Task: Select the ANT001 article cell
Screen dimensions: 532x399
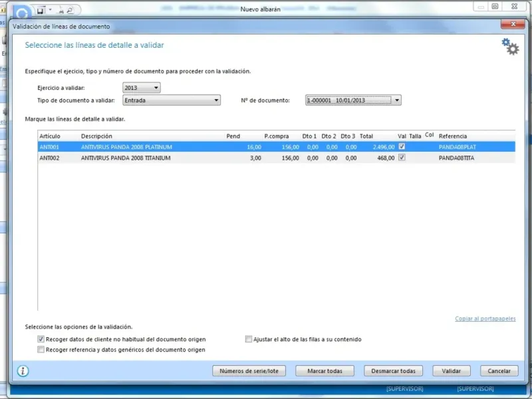Action: click(49, 147)
